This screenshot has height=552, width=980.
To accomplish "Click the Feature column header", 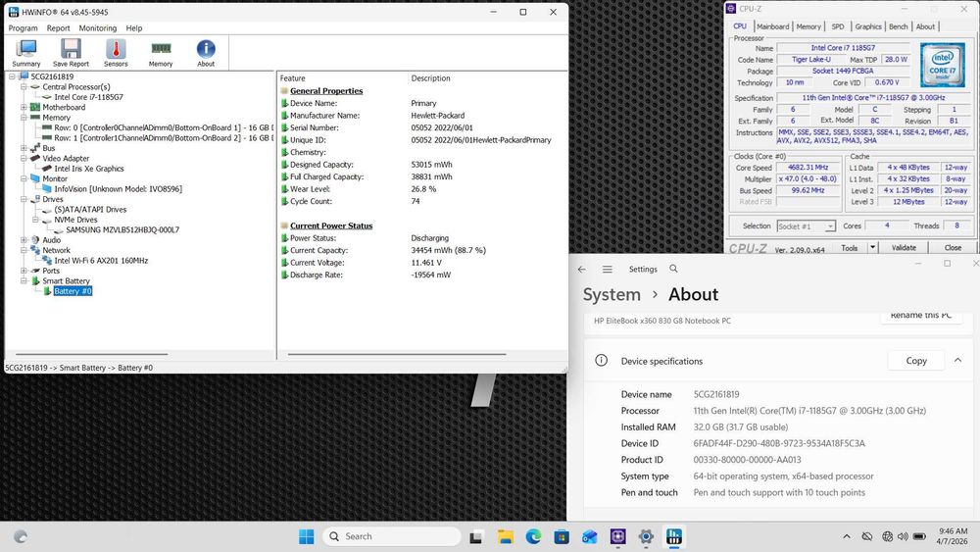I will (x=292, y=78).
